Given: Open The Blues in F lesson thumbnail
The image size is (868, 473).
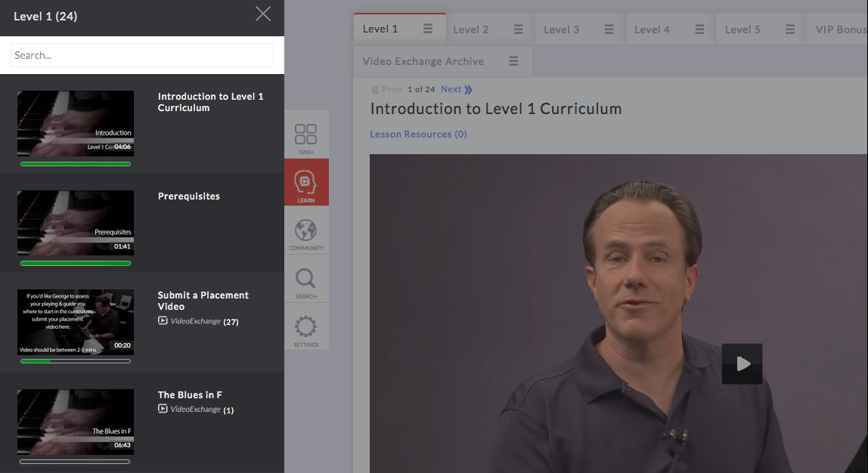Looking at the screenshot, I should pos(76,422).
